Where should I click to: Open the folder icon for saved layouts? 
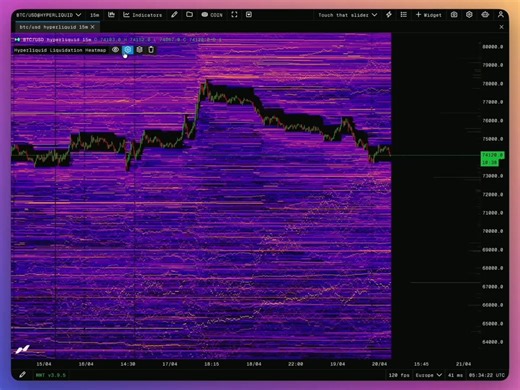tap(189, 15)
